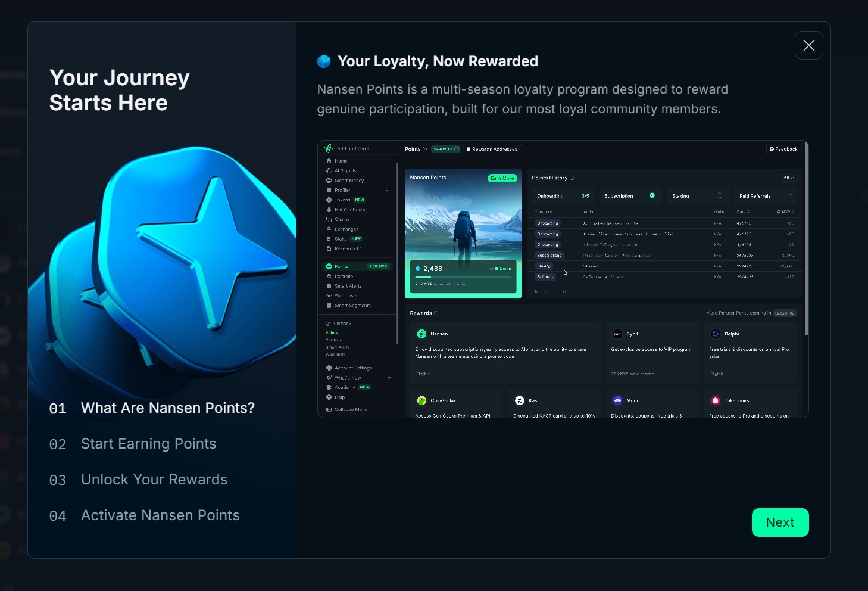Expand the Profiler chevron in sidebar
Viewport: 868px width, 591px height.
coord(387,191)
